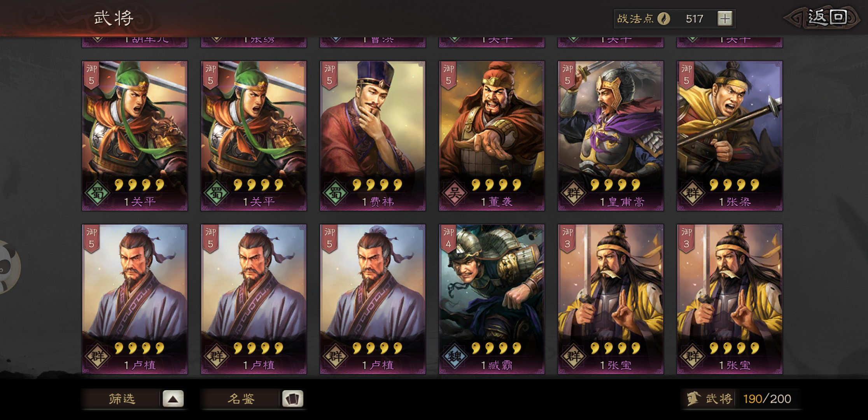Click the plus icon beside 战法点

tap(724, 19)
